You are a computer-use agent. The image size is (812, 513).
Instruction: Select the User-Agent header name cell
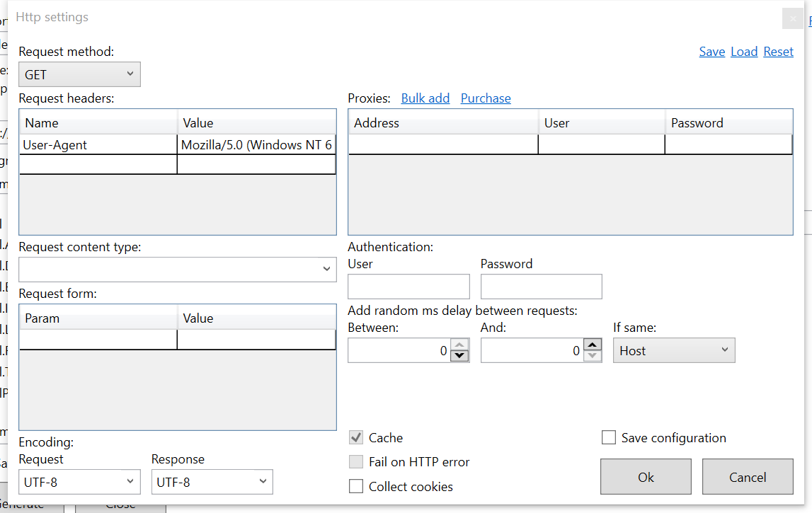tap(98, 144)
